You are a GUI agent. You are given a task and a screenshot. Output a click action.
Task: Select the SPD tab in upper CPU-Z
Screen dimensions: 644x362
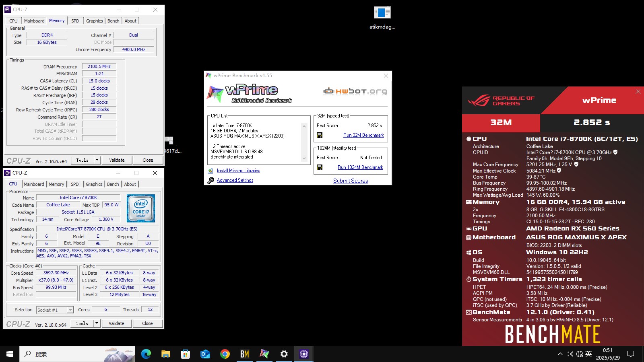pos(75,21)
